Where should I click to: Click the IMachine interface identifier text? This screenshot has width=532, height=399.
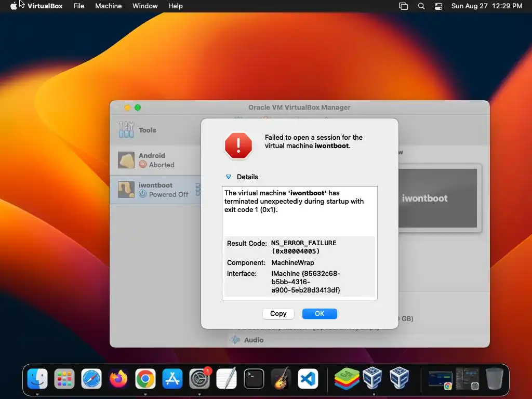(305, 282)
